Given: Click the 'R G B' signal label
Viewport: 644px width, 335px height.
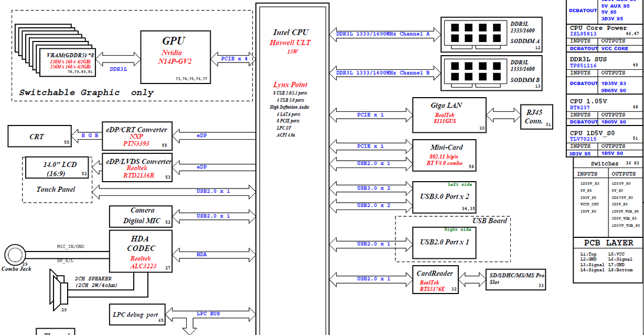Looking at the screenshot, I should tap(90, 135).
